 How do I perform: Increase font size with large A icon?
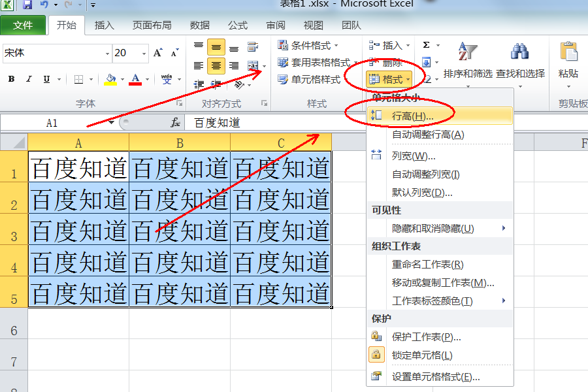[x=158, y=53]
